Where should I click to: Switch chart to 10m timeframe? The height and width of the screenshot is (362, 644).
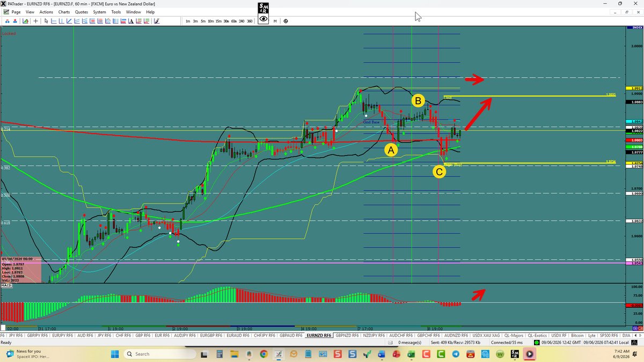tap(210, 21)
